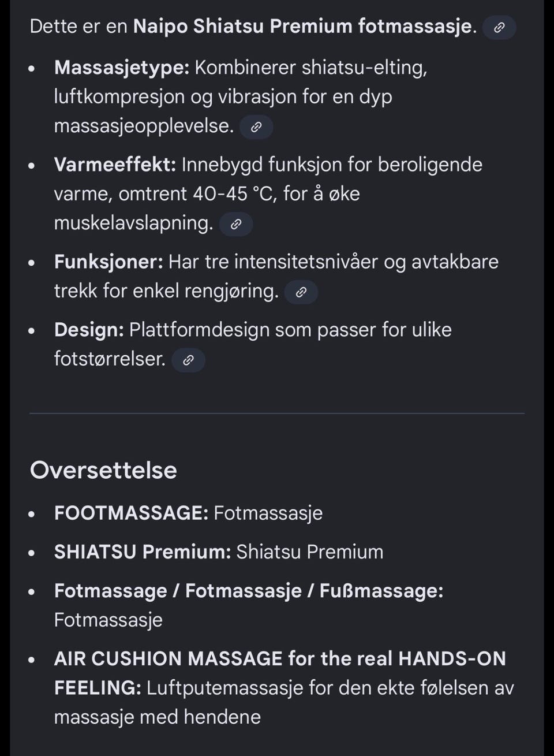
Task: Select the link icon next to massasjeopplevelse text
Action: 256,126
